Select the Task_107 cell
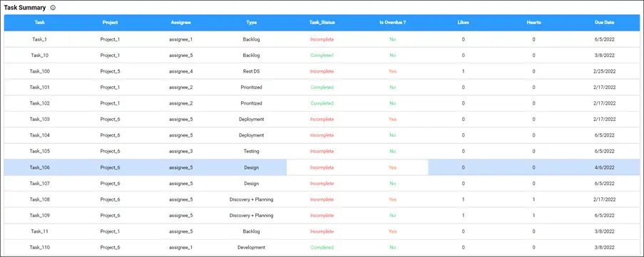The image size is (644, 257). coord(40,184)
